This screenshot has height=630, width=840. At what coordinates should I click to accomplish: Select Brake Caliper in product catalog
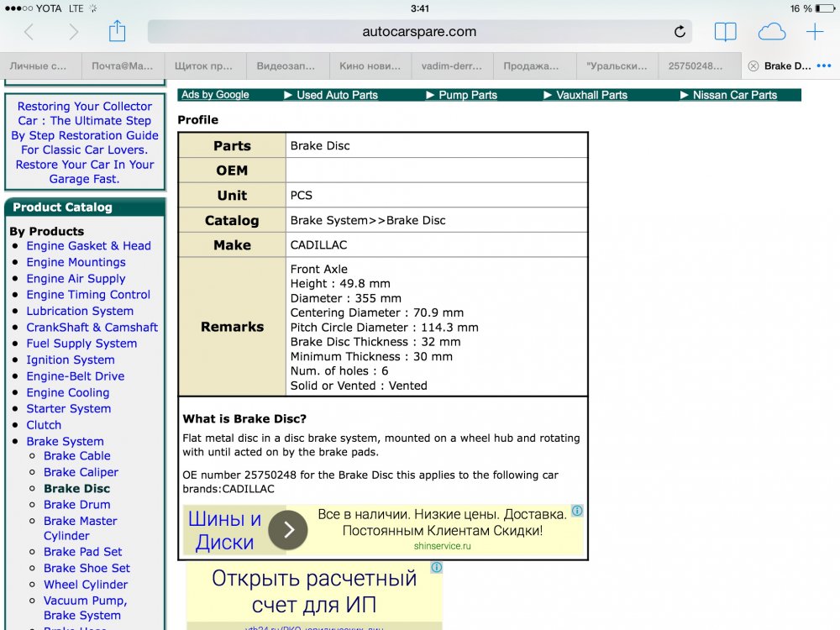[81, 472]
